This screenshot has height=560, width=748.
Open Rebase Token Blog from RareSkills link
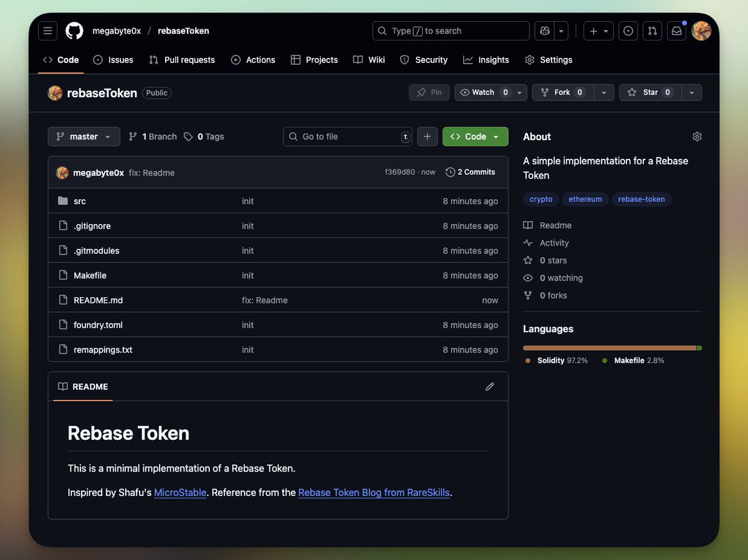[x=374, y=493]
